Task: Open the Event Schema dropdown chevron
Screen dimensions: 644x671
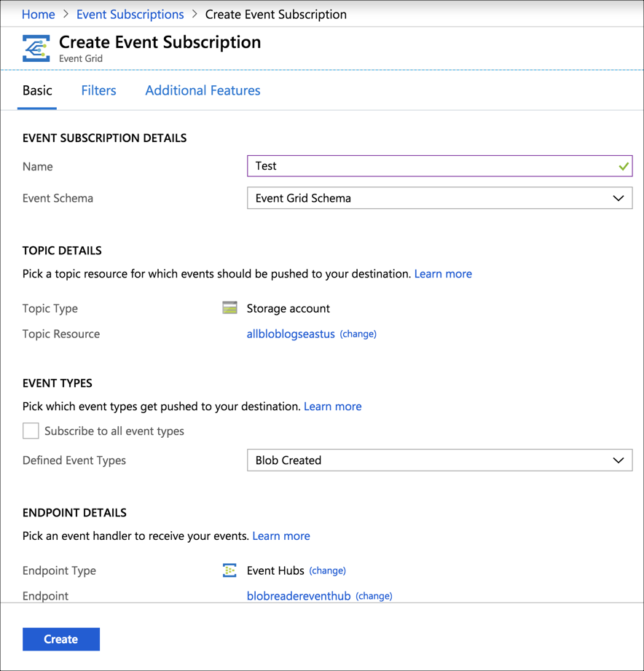Action: click(619, 197)
